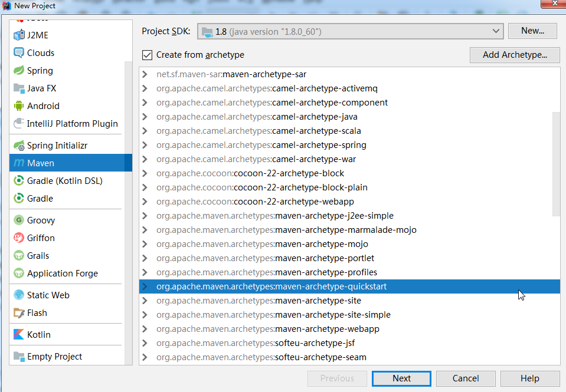Select the Java FX project type
This screenshot has height=392, width=566.
[x=67, y=88]
